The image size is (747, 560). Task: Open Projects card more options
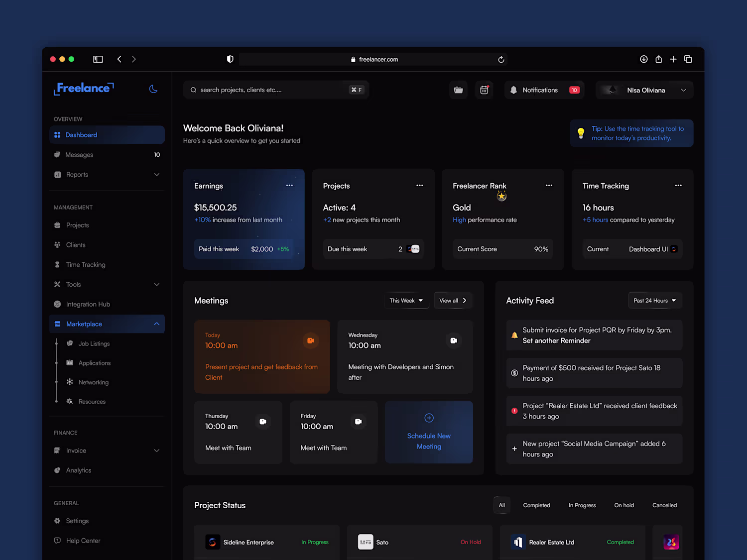tap(420, 186)
